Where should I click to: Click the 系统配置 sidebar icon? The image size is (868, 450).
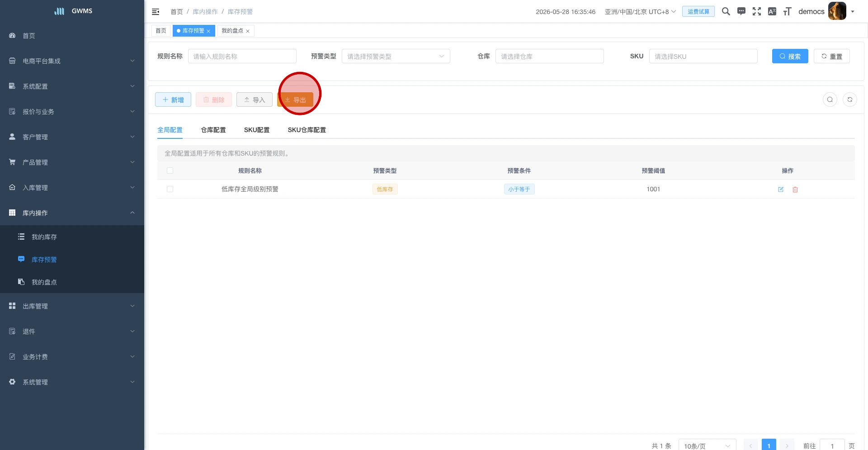(x=12, y=86)
